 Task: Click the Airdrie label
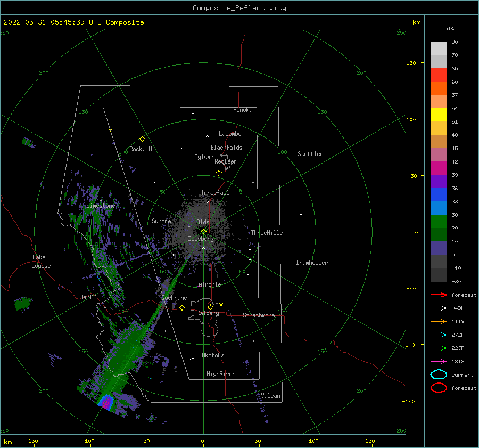pyautogui.click(x=210, y=284)
